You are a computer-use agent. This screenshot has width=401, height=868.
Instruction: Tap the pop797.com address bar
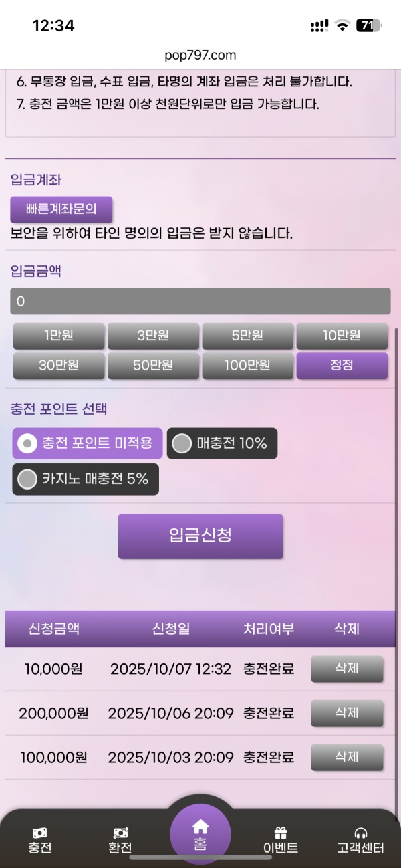pyautogui.click(x=200, y=55)
